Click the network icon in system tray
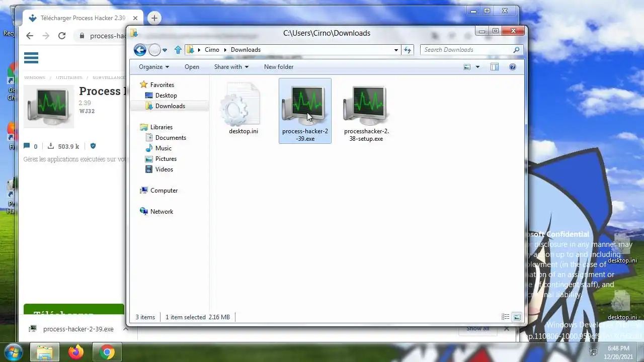644x362 pixels. pos(594,352)
